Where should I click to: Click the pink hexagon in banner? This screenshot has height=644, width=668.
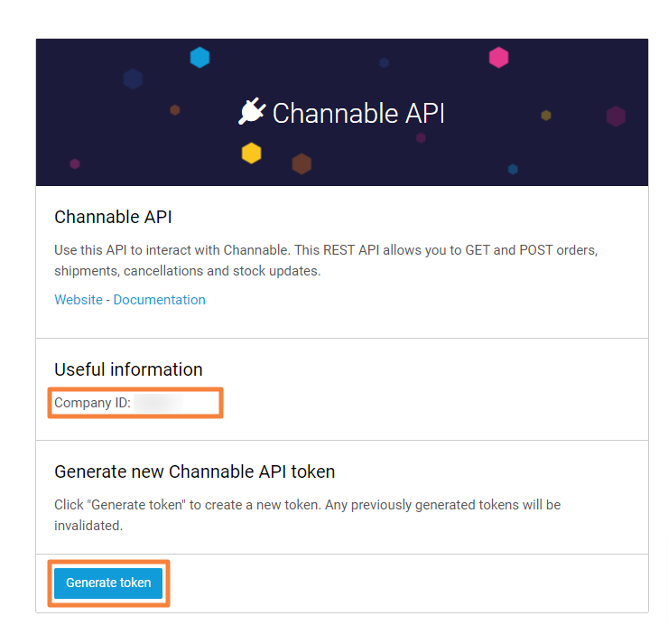pos(498,58)
